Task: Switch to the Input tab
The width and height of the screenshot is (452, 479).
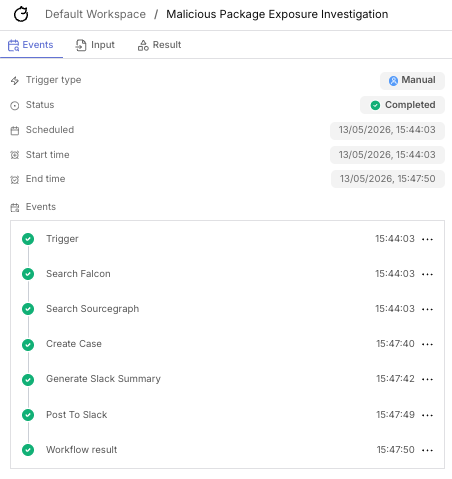Action: [x=95, y=45]
